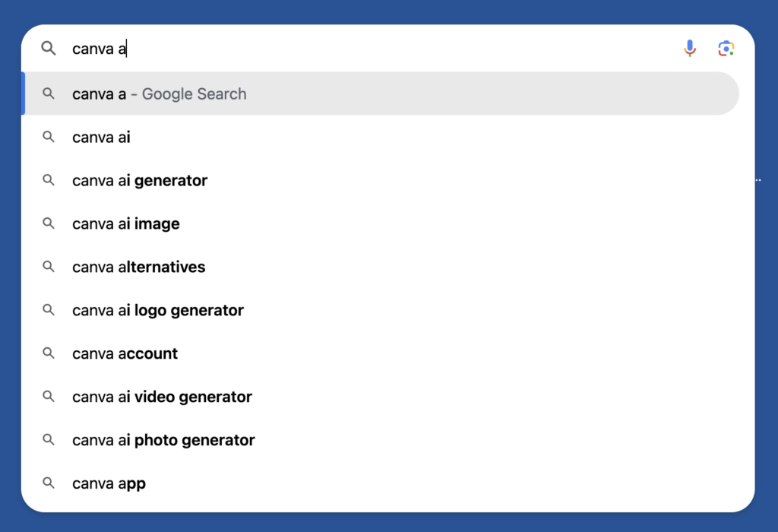Open Google Lens image search
This screenshot has width=778, height=532.
click(x=726, y=48)
